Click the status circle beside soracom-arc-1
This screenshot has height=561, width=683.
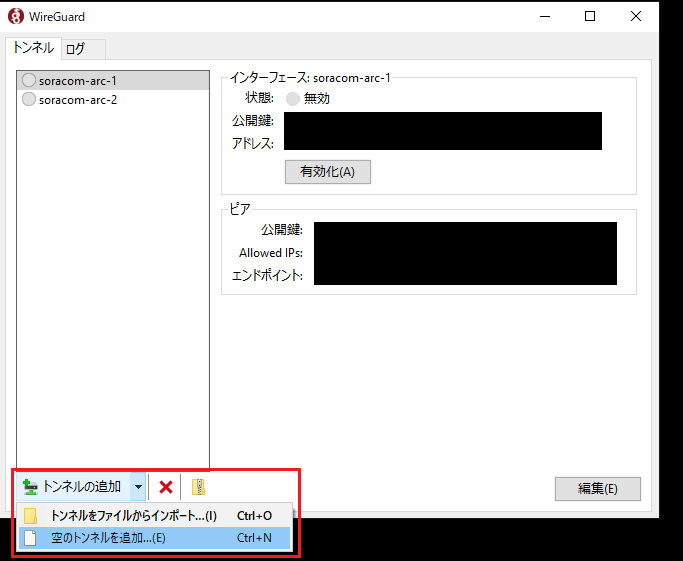coord(29,80)
